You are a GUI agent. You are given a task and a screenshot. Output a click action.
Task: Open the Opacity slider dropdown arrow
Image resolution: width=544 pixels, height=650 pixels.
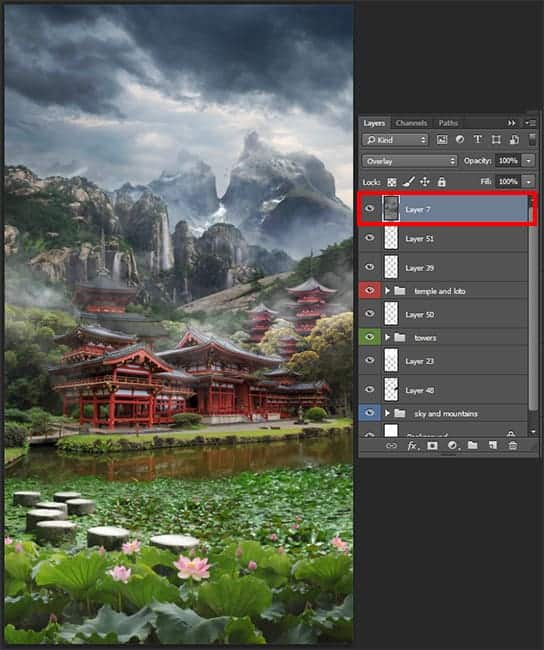[x=529, y=161]
